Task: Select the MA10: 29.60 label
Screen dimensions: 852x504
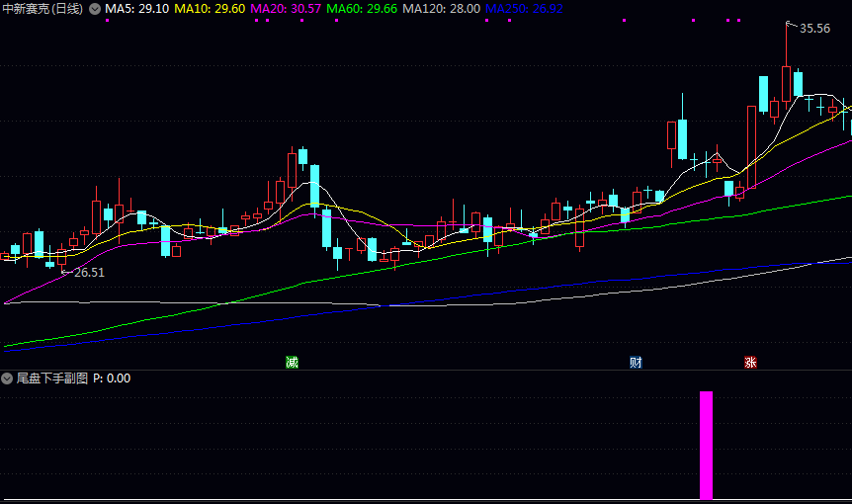Action: pos(210,9)
